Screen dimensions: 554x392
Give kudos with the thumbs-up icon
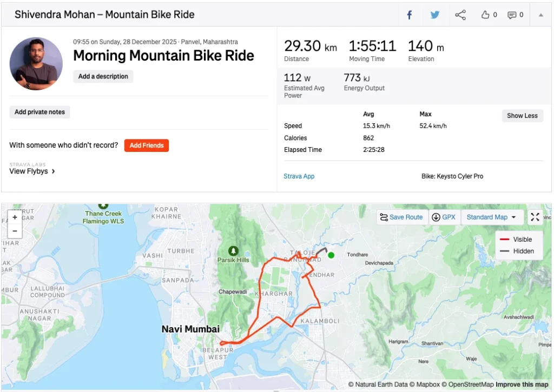(485, 15)
